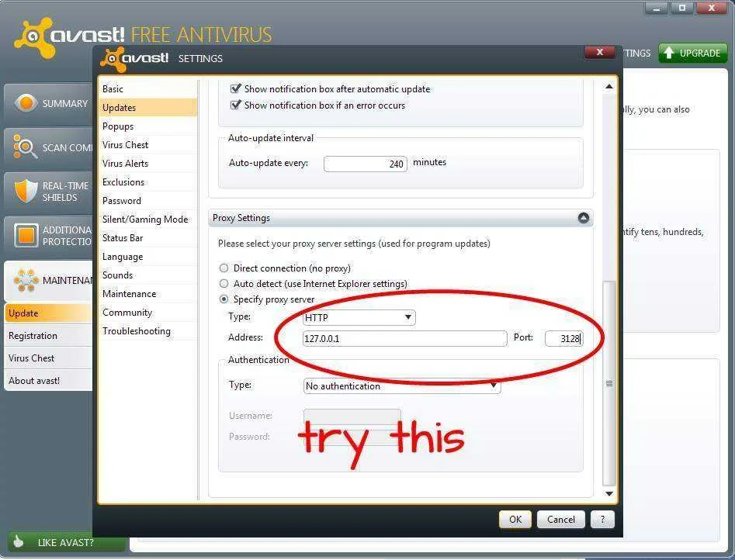Toggle notification box if error occurs
The height and width of the screenshot is (560, 735).
(235, 105)
